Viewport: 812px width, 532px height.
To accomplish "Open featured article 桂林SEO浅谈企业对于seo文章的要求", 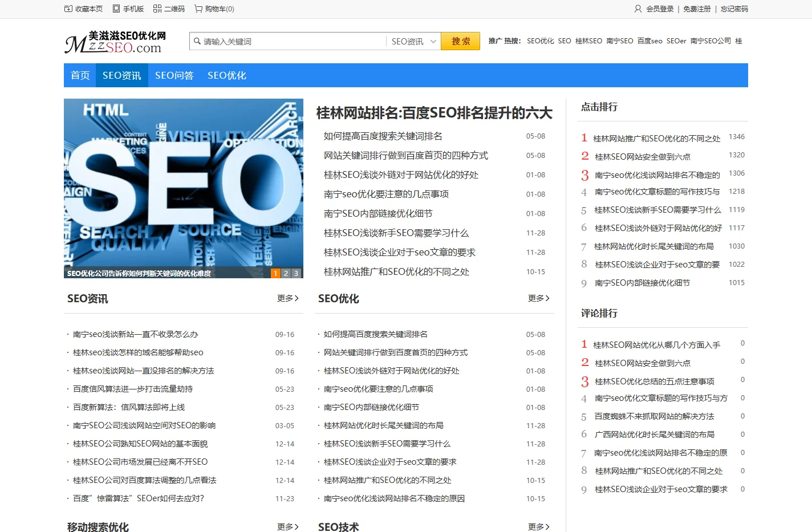I will click(400, 253).
